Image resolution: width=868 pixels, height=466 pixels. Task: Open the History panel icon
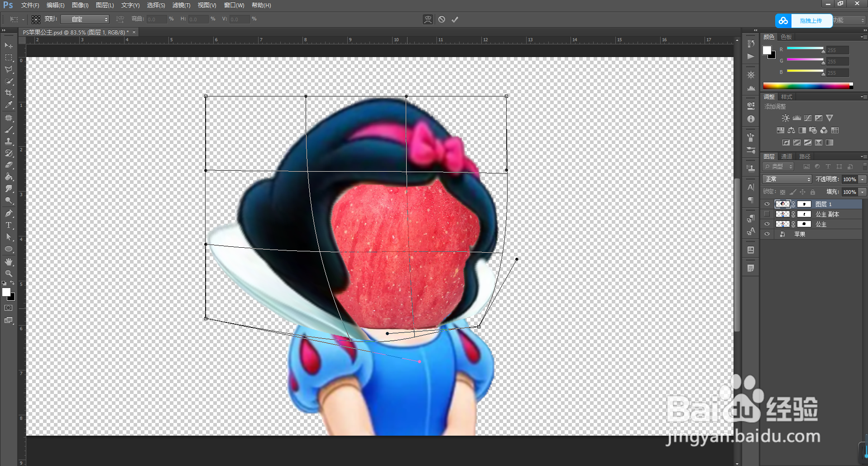[751, 43]
